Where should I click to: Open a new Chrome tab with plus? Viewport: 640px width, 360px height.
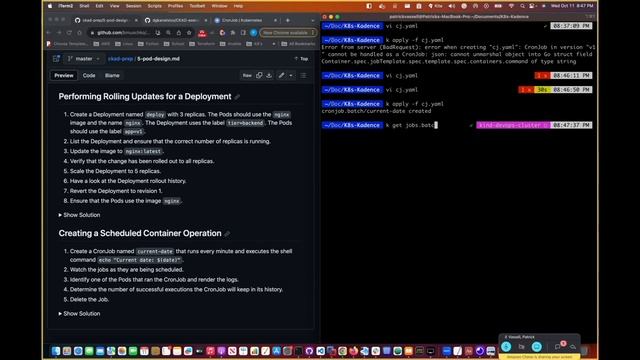coord(288,20)
